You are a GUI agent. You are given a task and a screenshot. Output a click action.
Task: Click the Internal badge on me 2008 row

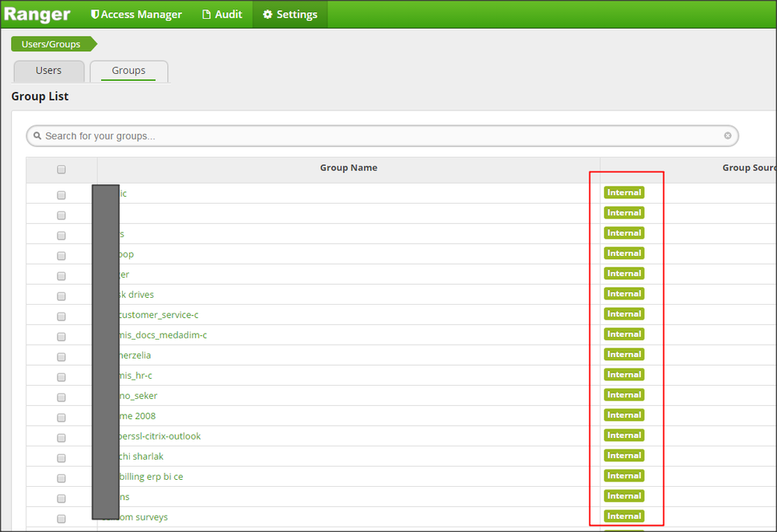tap(624, 415)
